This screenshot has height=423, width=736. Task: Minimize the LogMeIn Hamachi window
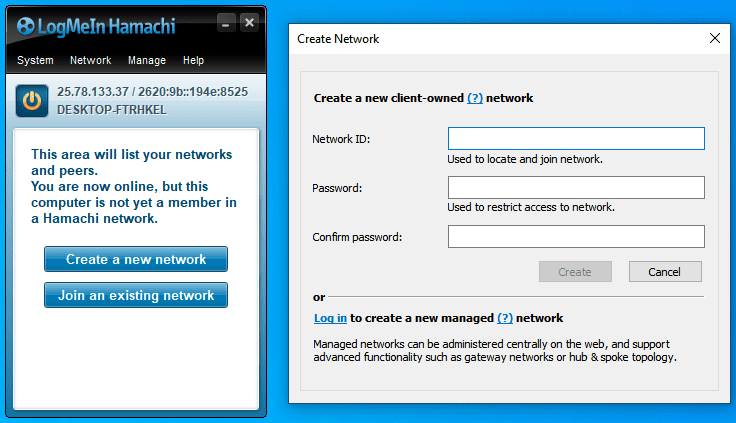pos(227,22)
